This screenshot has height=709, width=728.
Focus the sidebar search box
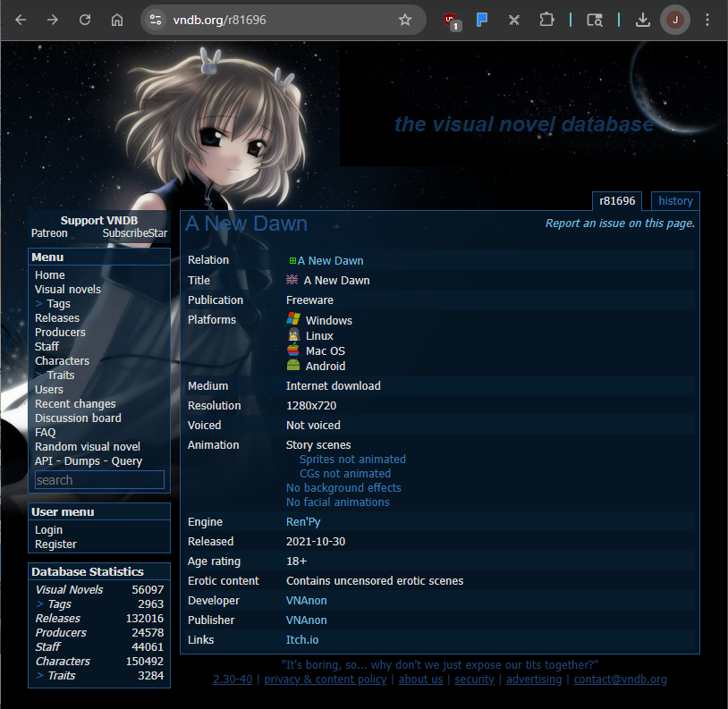pyautogui.click(x=99, y=480)
